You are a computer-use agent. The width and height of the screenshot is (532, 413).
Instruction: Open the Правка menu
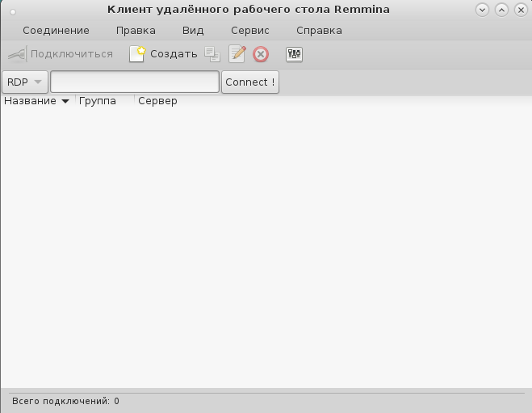(136, 31)
